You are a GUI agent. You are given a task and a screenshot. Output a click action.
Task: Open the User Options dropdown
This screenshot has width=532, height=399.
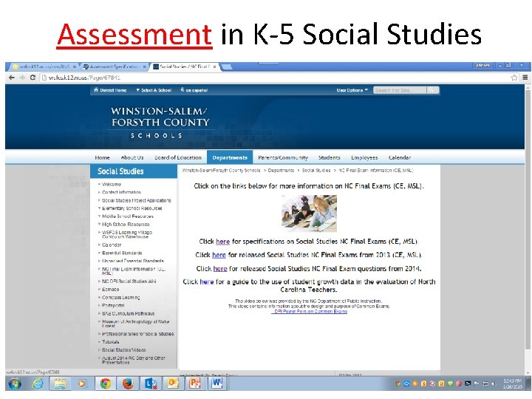pyautogui.click(x=352, y=90)
